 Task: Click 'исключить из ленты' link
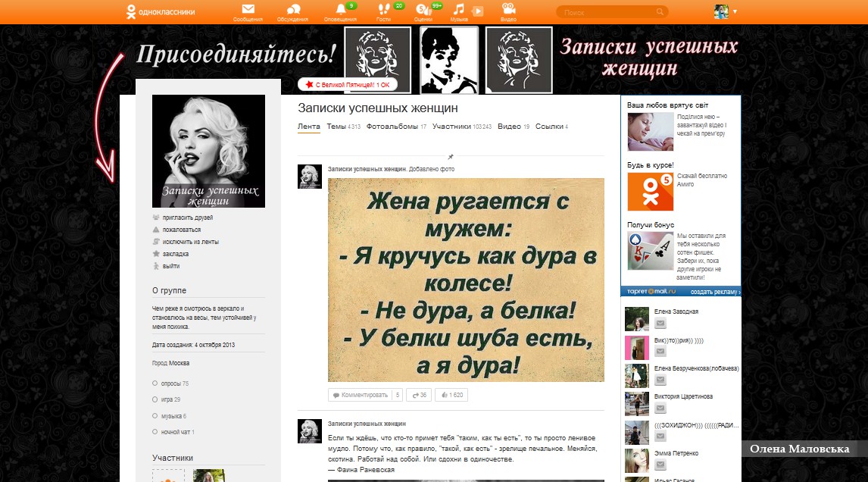(x=190, y=242)
